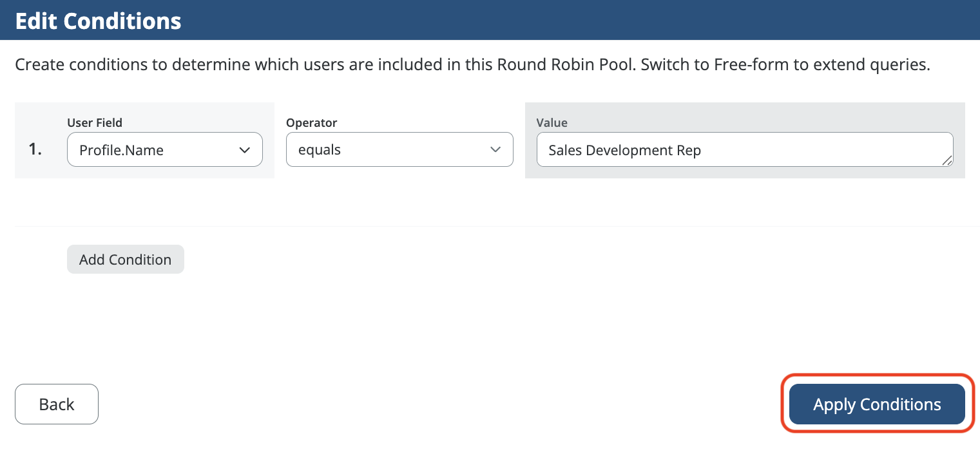Click the Sales Development Rep text
This screenshot has height=454, width=980.
(624, 151)
